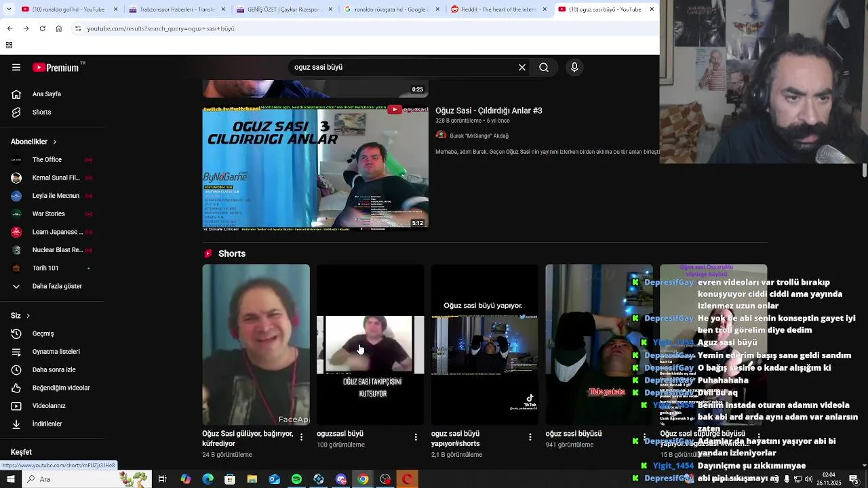The image size is (868, 488).
Task: Start voice search with the microphone icon
Action: coord(574,67)
